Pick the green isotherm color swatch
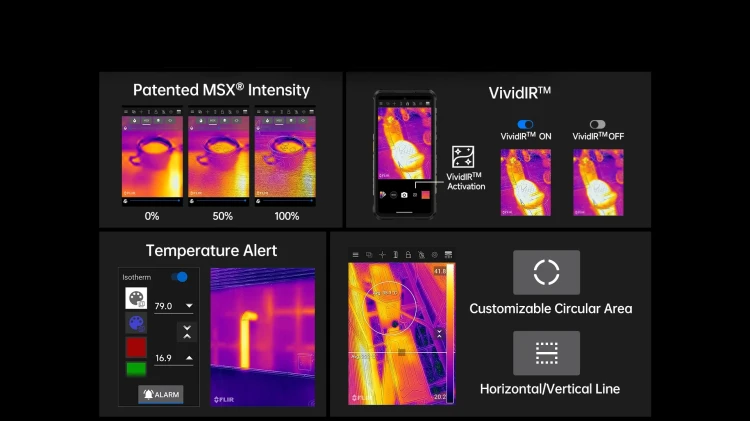The height and width of the screenshot is (421, 750). click(x=136, y=369)
